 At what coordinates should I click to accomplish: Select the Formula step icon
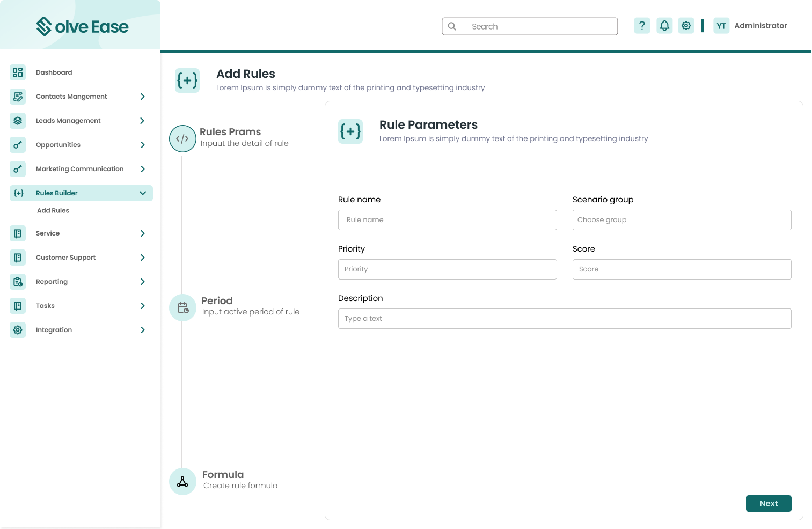[182, 481]
